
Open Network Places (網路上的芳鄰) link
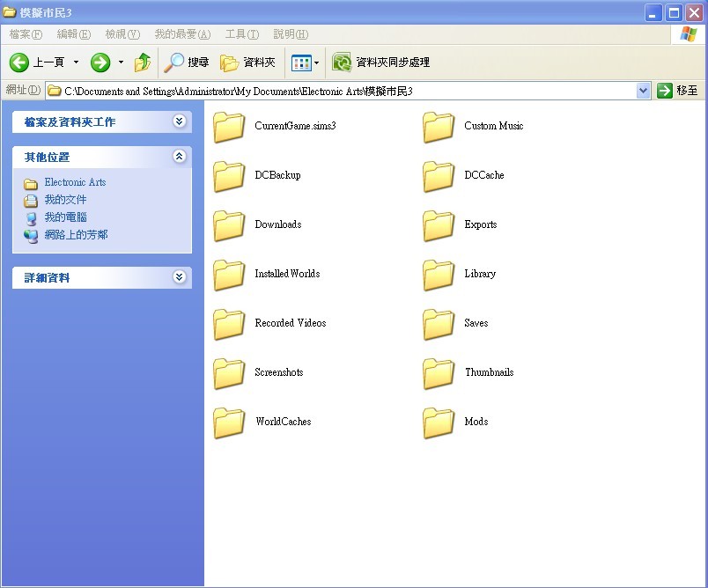point(76,235)
